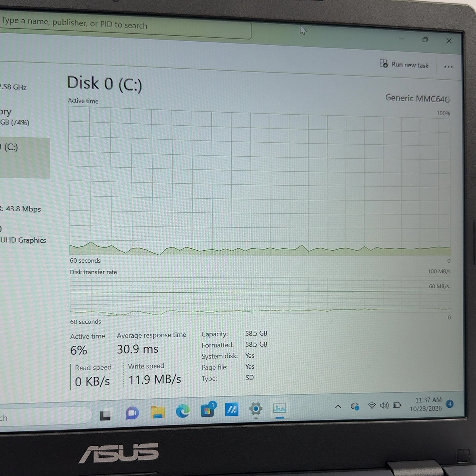Restore down the Task Manager window
The width and height of the screenshot is (476, 476).
click(x=425, y=40)
